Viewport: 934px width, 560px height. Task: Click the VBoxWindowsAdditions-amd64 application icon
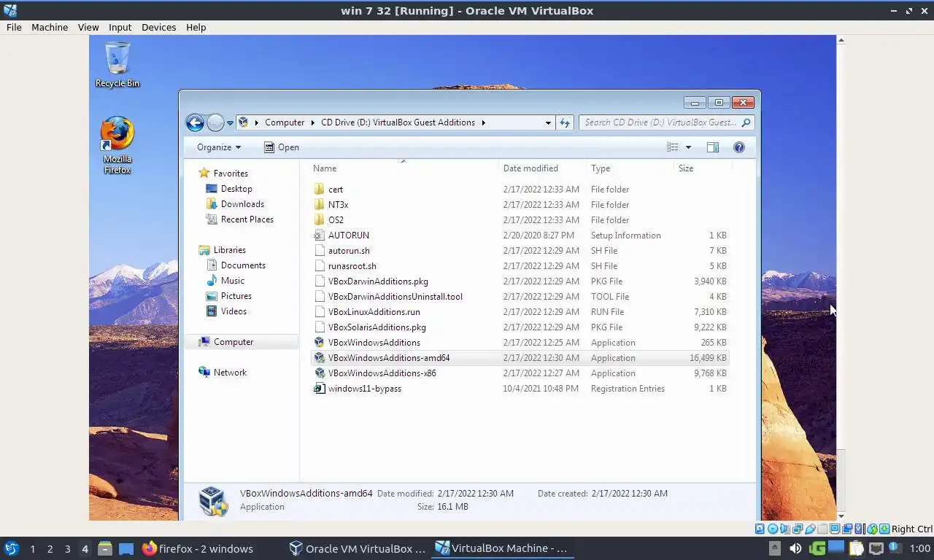319,358
